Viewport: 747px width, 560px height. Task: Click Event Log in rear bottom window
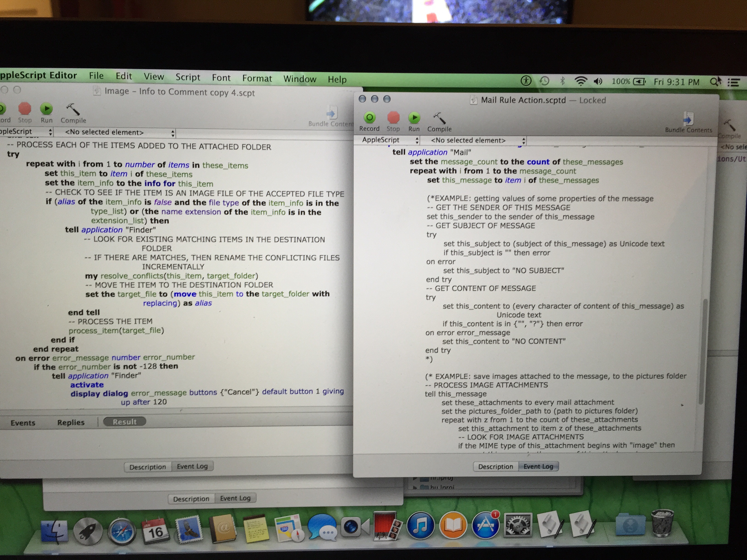(235, 498)
